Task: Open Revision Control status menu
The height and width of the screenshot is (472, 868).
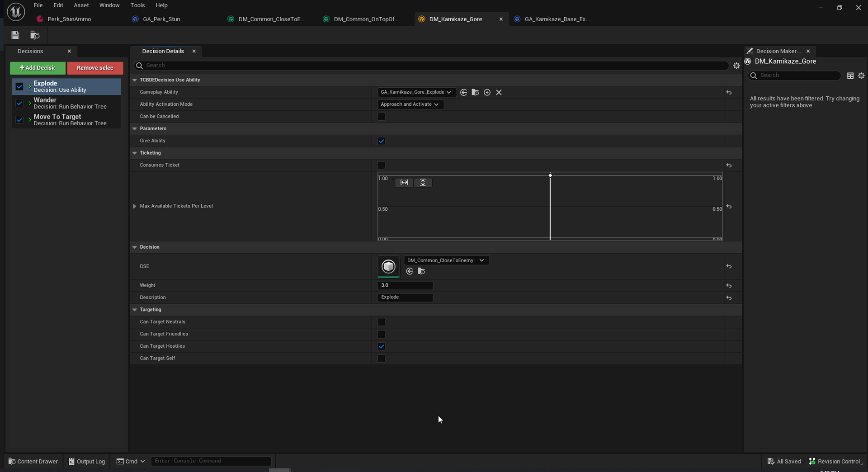Action: (835, 461)
